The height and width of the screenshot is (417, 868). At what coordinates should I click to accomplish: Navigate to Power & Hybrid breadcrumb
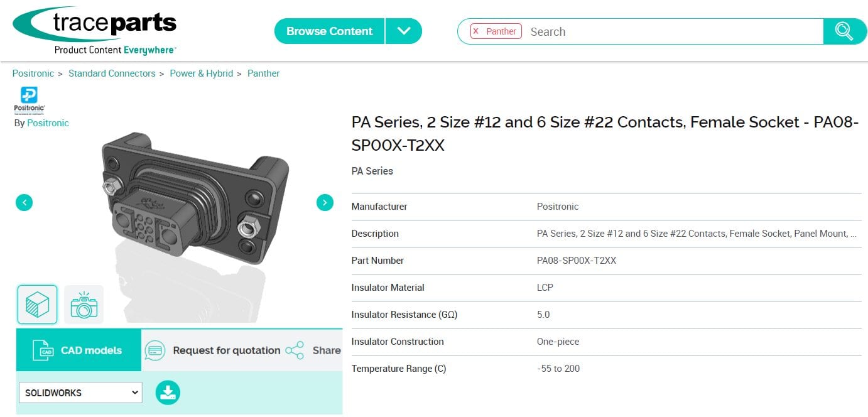[202, 73]
